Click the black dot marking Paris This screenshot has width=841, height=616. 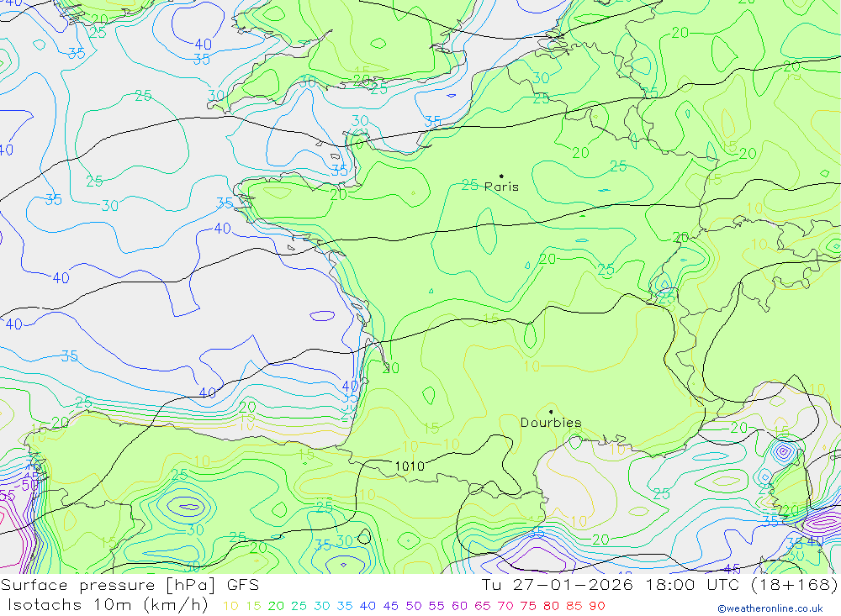[501, 176]
